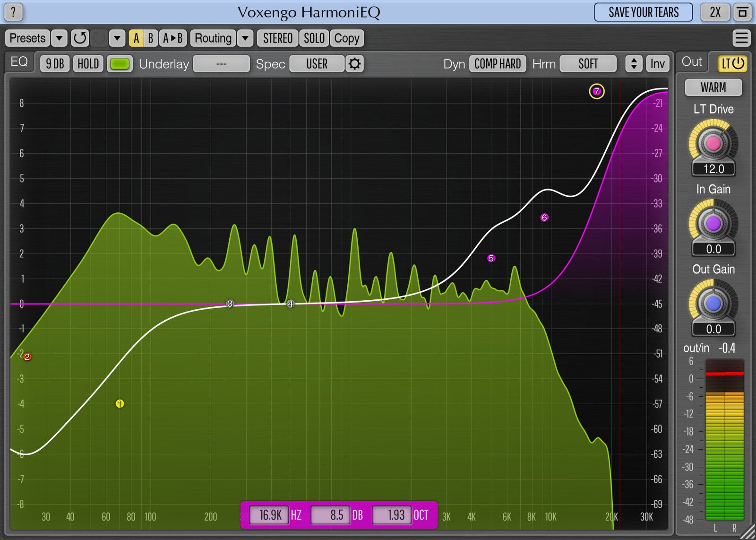Viewport: 756px width, 540px height.
Task: Expand the Presets dropdown arrow
Action: 59,38
